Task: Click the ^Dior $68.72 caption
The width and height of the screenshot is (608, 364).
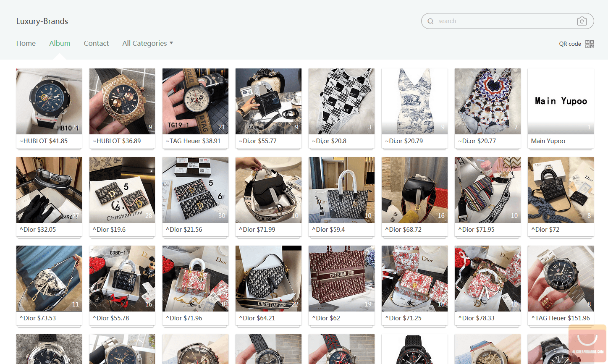Action: [403, 230]
